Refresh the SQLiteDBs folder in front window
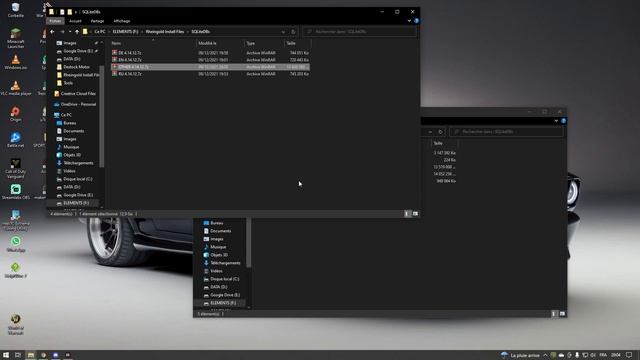The width and height of the screenshot is (640, 360). pos(293,31)
